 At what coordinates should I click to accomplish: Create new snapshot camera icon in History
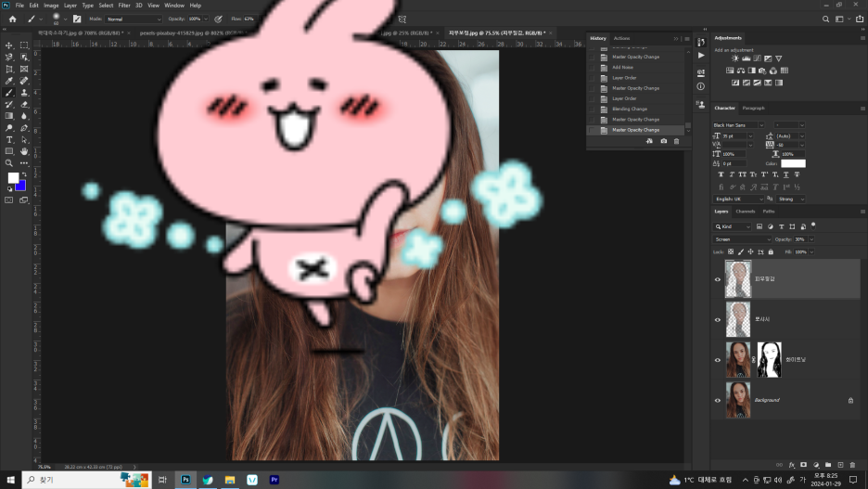tap(664, 141)
